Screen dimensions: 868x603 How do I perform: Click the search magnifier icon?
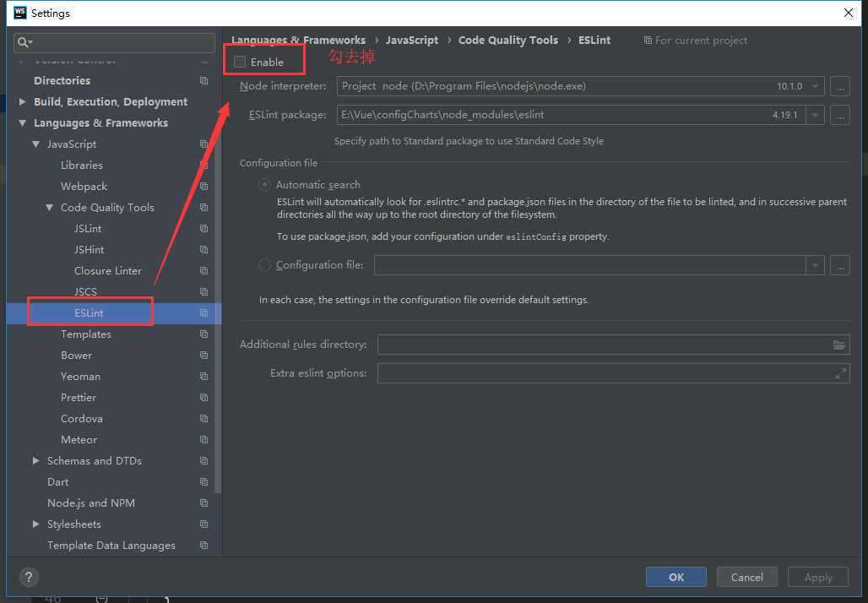pyautogui.click(x=24, y=42)
